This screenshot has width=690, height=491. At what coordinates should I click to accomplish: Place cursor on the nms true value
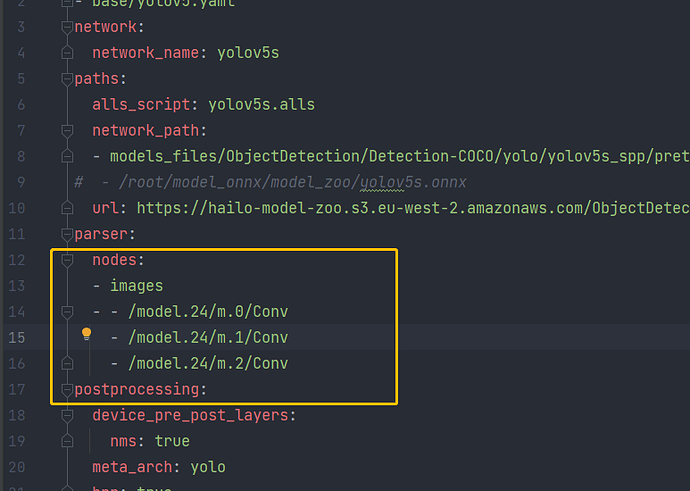coord(172,441)
